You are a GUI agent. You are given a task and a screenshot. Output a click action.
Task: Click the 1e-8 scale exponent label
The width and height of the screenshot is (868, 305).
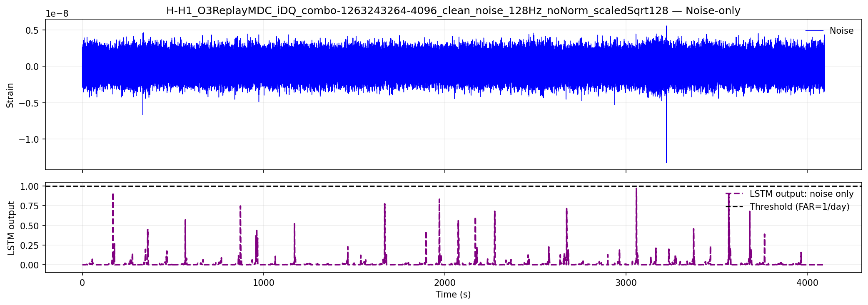pos(57,14)
